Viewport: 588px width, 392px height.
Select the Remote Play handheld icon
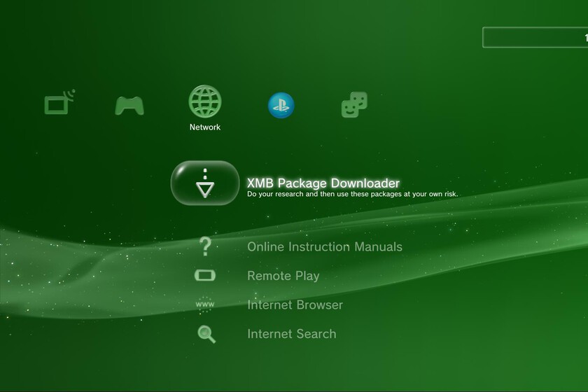click(204, 276)
